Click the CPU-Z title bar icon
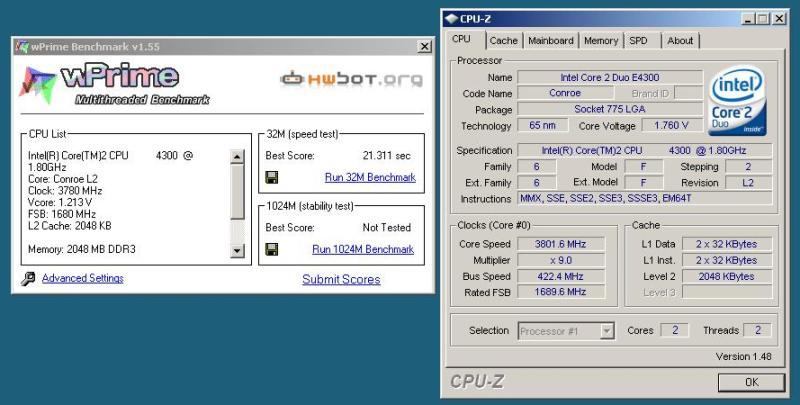 click(451, 19)
